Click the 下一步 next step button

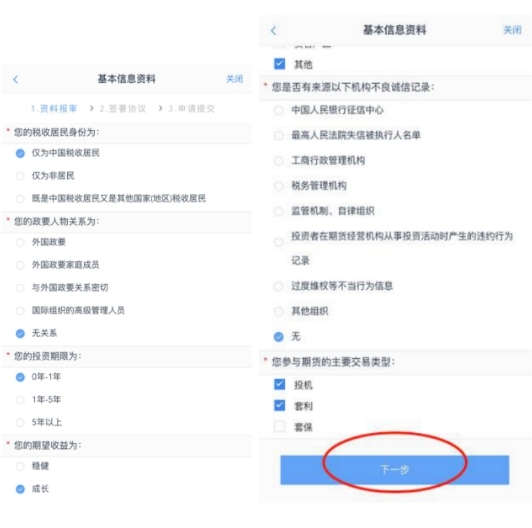(395, 470)
